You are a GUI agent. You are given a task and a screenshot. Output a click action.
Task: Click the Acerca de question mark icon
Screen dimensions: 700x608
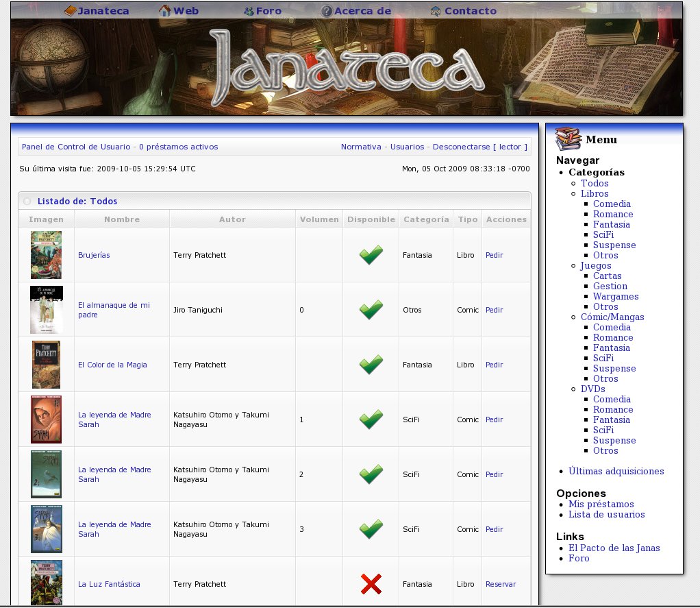tap(327, 11)
